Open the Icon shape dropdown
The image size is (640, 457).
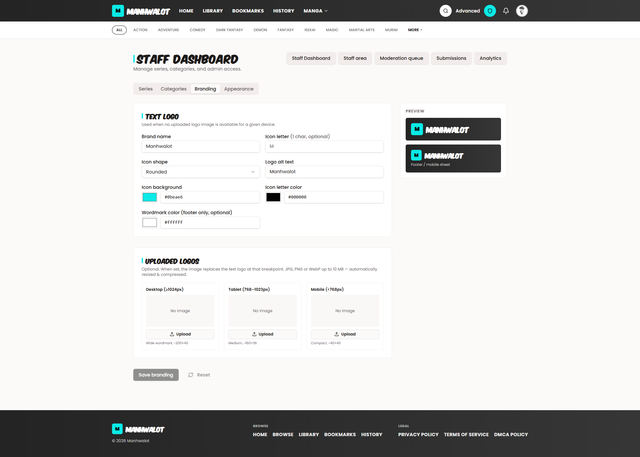click(200, 172)
